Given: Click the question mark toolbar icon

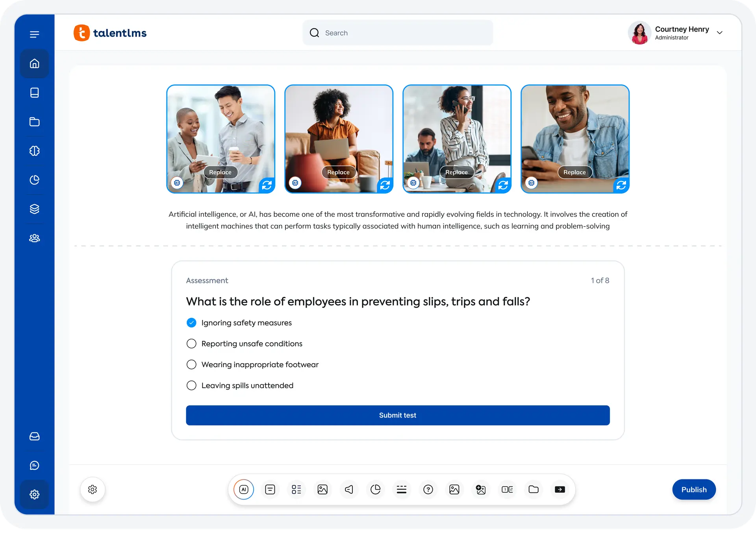Looking at the screenshot, I should click(428, 489).
